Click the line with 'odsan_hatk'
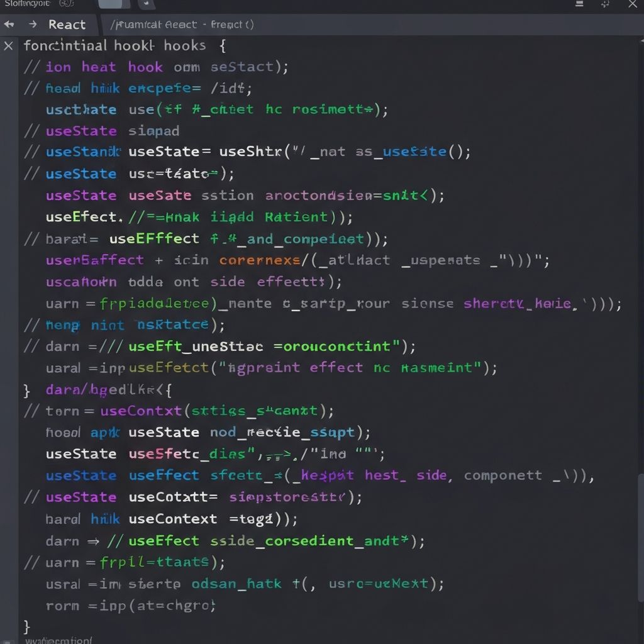 pyautogui.click(x=245, y=584)
